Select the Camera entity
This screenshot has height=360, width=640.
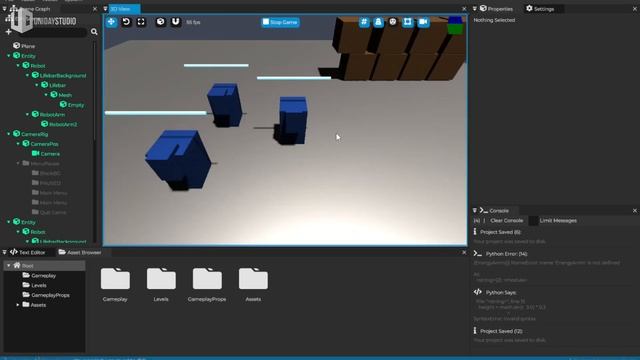click(50, 154)
